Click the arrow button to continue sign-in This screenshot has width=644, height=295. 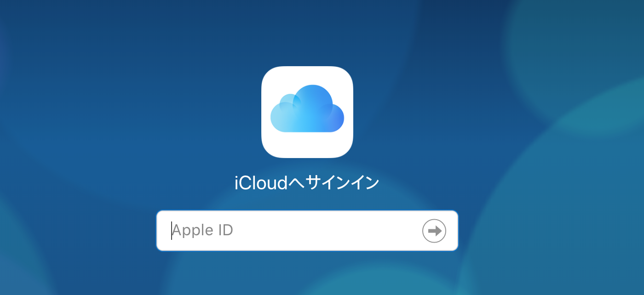[x=434, y=231]
